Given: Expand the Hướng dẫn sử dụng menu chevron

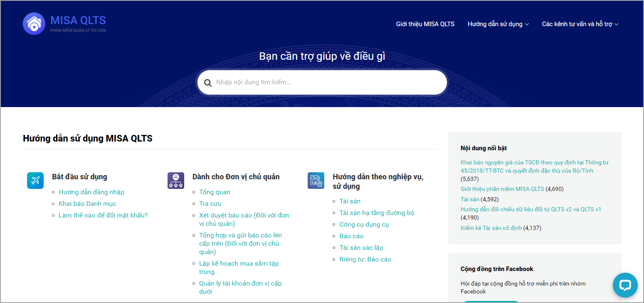Looking at the screenshot, I should [527, 24].
